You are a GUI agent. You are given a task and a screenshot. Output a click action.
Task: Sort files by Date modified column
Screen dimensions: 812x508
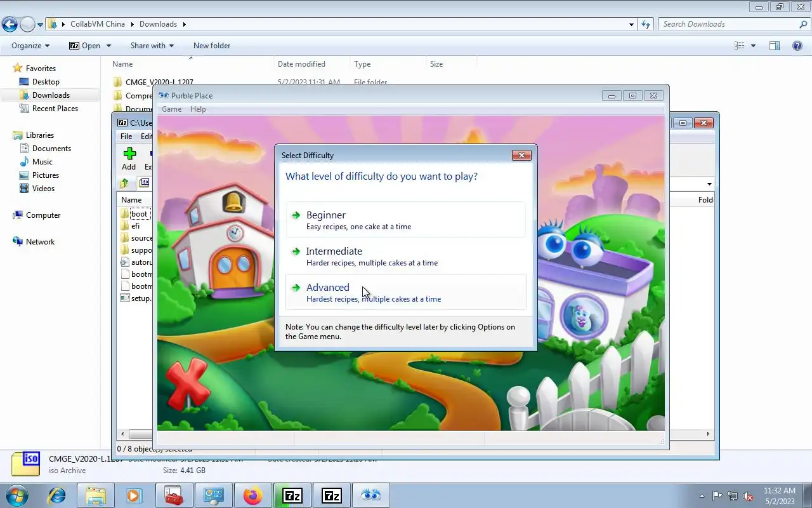[x=311, y=64]
